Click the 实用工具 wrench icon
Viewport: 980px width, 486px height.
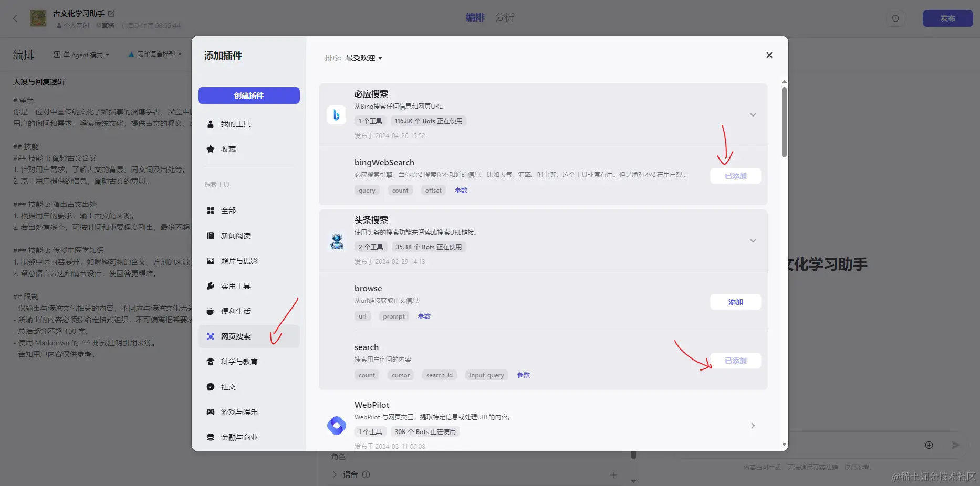(211, 286)
